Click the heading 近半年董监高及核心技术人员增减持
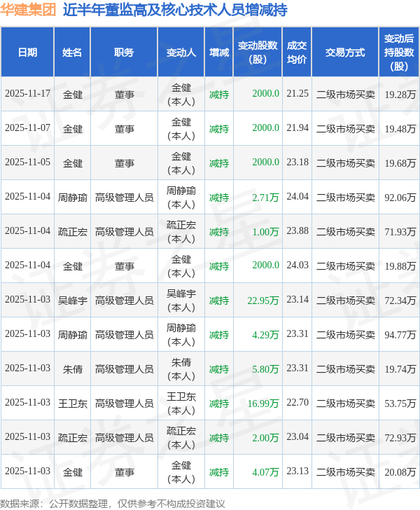Image resolution: width=420 pixels, height=510 pixels. [x=175, y=10]
